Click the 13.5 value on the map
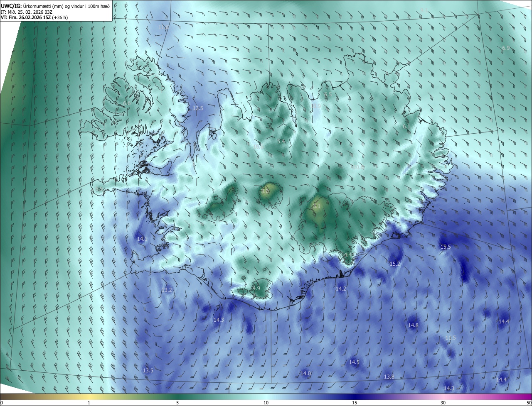This screenshot has height=406, width=532. 148,370
